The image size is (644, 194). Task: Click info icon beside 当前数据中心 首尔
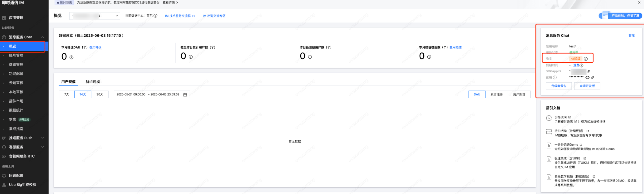click(x=155, y=16)
